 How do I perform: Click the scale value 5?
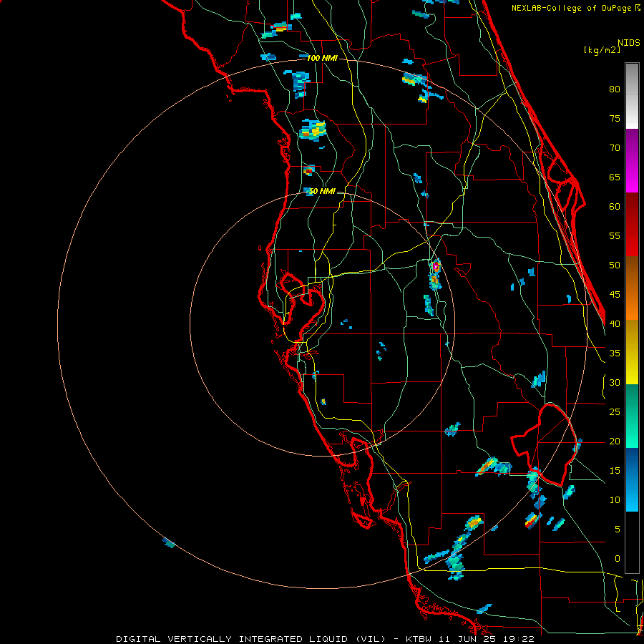point(618,530)
